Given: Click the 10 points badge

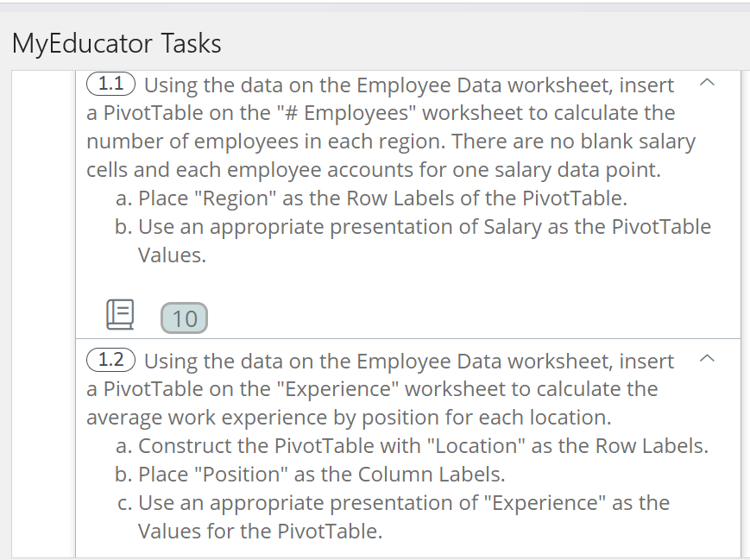Looking at the screenshot, I should click(184, 318).
